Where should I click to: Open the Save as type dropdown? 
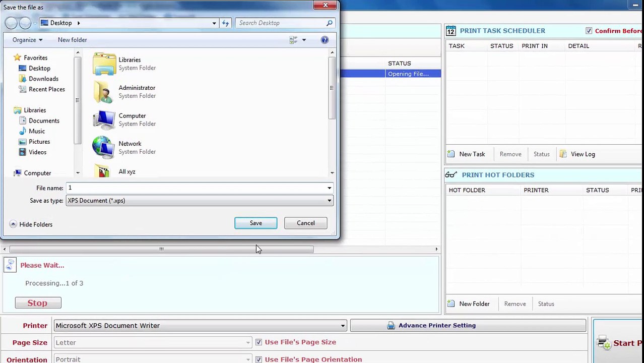click(199, 201)
